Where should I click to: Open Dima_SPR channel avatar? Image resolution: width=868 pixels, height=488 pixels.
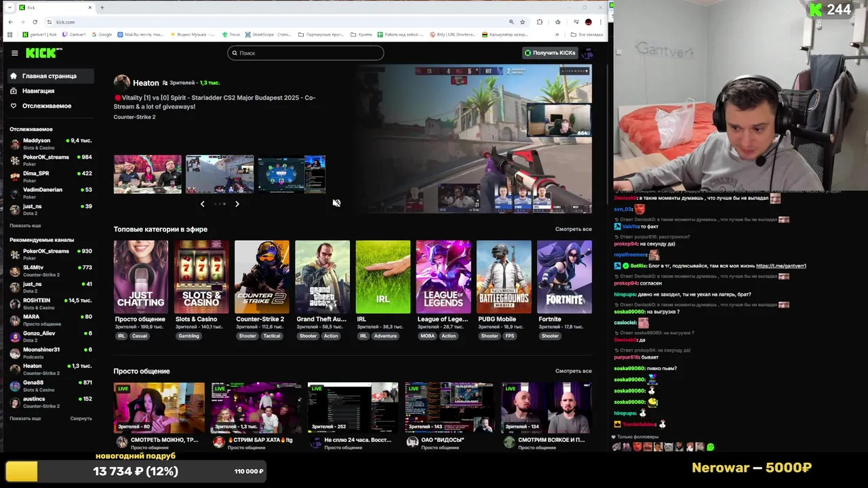click(x=15, y=176)
